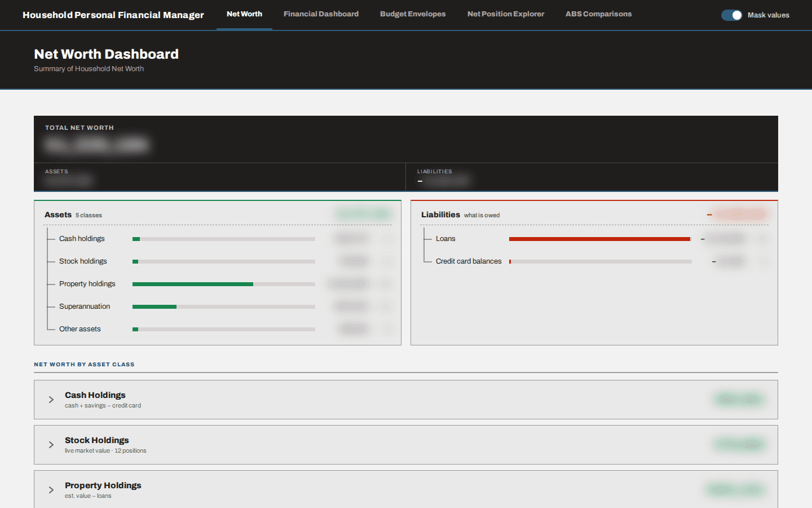This screenshot has width=812, height=508.
Task: Expand the Property Holdings chevron
Action: pyautogui.click(x=51, y=490)
